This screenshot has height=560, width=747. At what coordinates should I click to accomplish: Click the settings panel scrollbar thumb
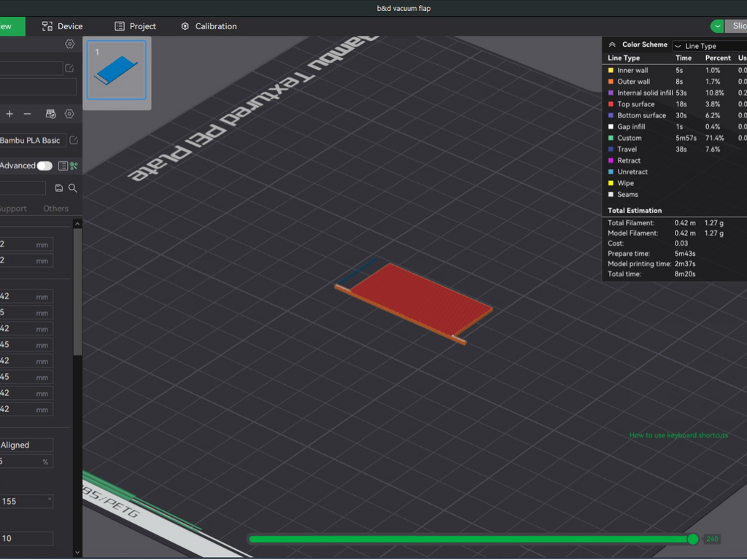pos(77,292)
